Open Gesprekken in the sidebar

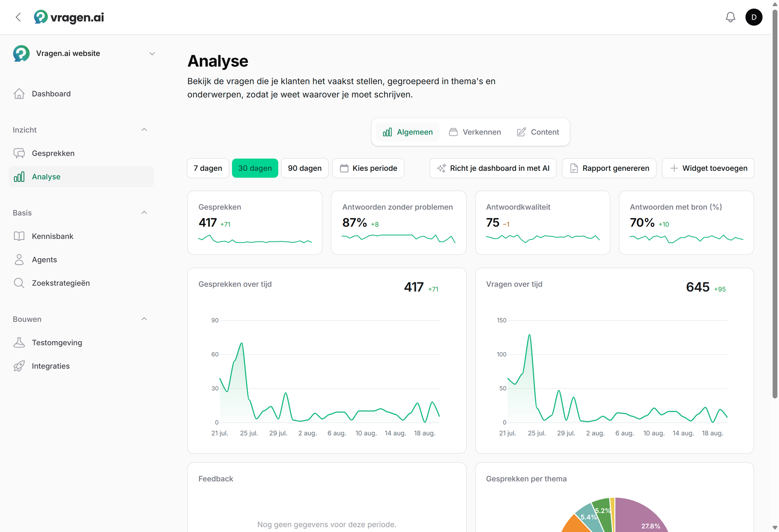click(81, 154)
